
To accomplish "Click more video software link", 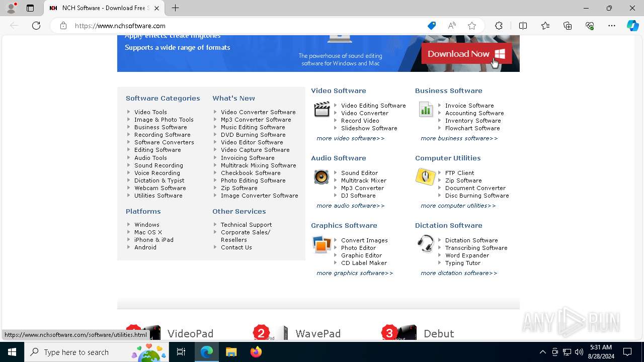I will click(351, 138).
